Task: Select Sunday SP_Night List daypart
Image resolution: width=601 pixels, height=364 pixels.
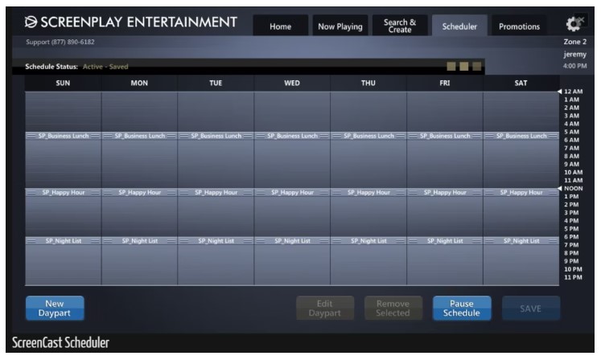Action: 64,241
